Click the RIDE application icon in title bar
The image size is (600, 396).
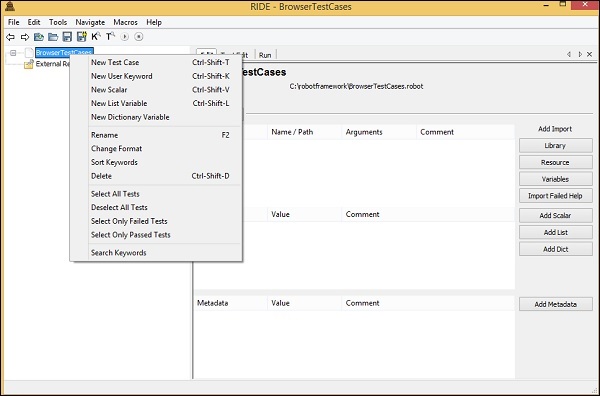click(x=10, y=6)
